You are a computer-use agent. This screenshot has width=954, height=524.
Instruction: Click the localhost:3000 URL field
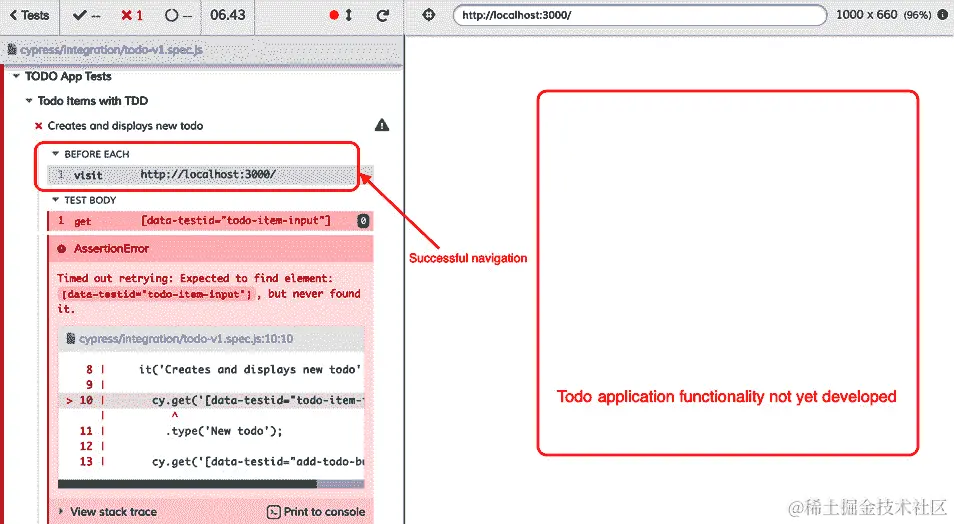639,15
